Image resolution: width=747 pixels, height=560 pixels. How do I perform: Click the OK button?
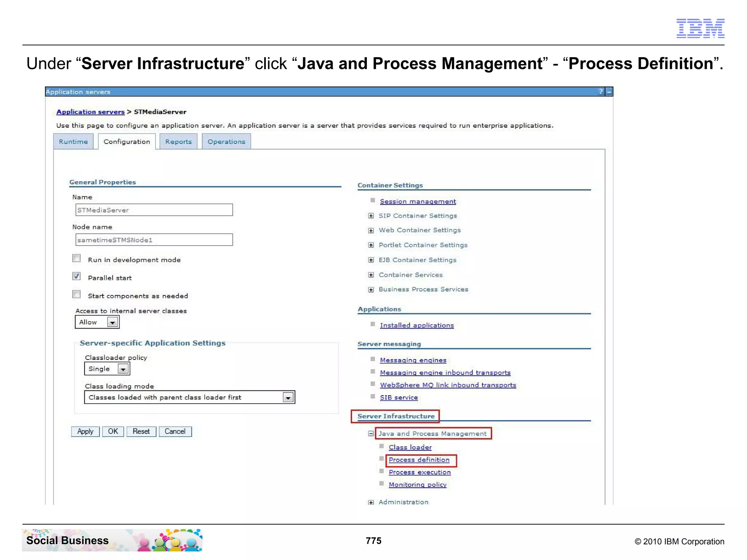click(x=113, y=431)
